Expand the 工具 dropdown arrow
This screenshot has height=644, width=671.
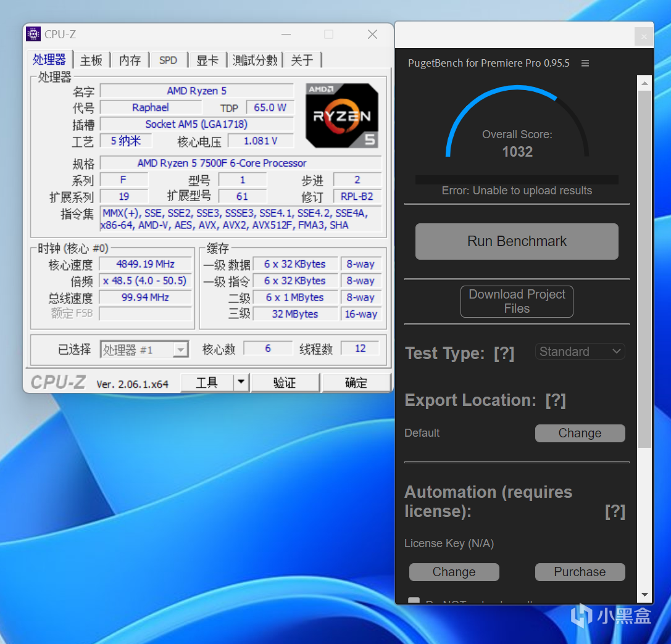point(241,382)
